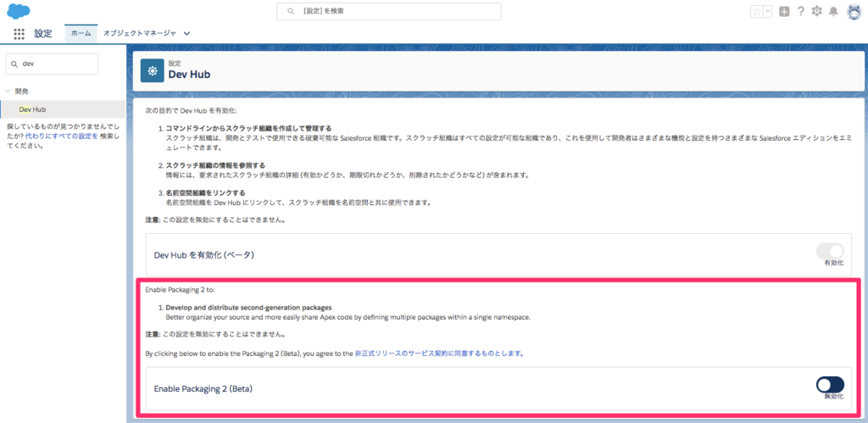Click the Dev Hub page title
The image size is (868, 423).
click(189, 75)
